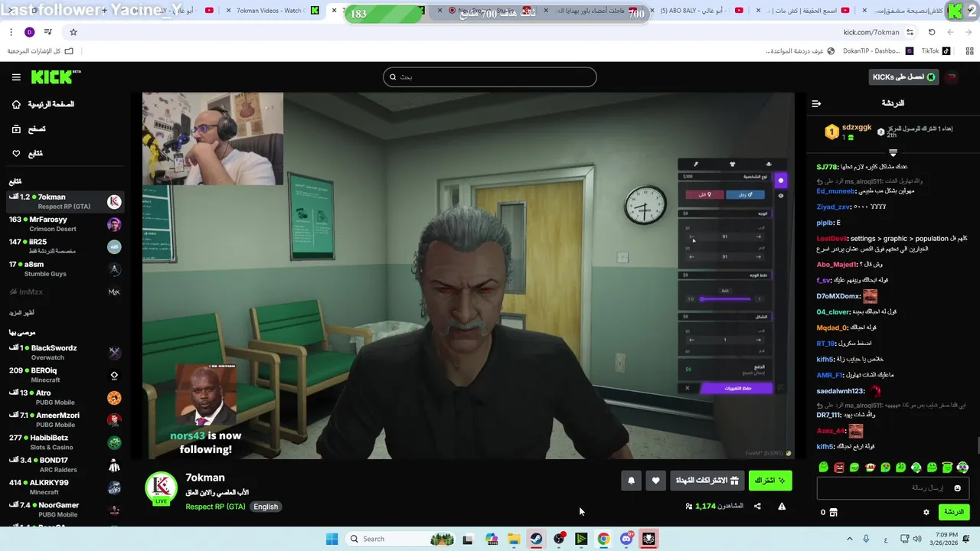Show hidden tray icons chevron
This screenshot has width=980, height=551.
(849, 539)
